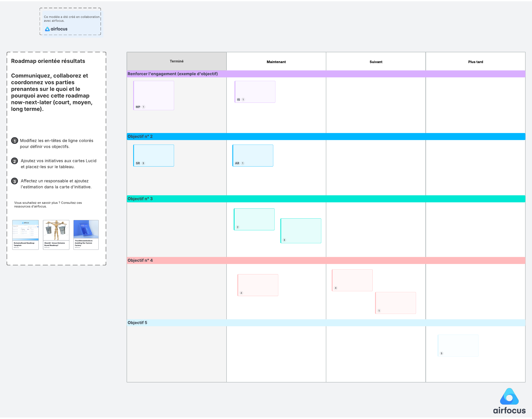Click the IS assignee badge on the purple card
This screenshot has height=419, width=532.
238,100
